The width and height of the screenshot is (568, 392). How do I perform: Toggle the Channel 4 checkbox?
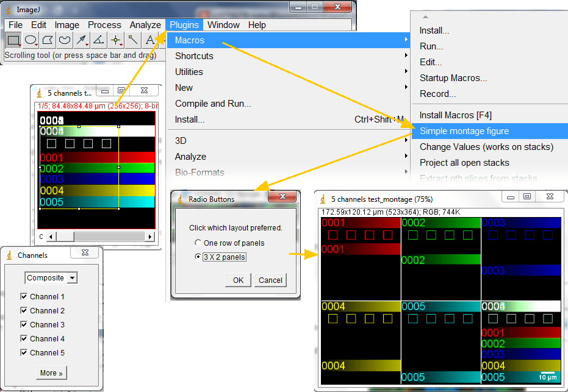point(24,338)
